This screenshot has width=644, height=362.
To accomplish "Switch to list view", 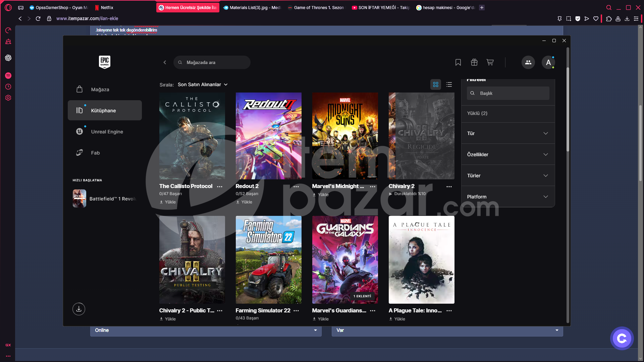I will [449, 84].
